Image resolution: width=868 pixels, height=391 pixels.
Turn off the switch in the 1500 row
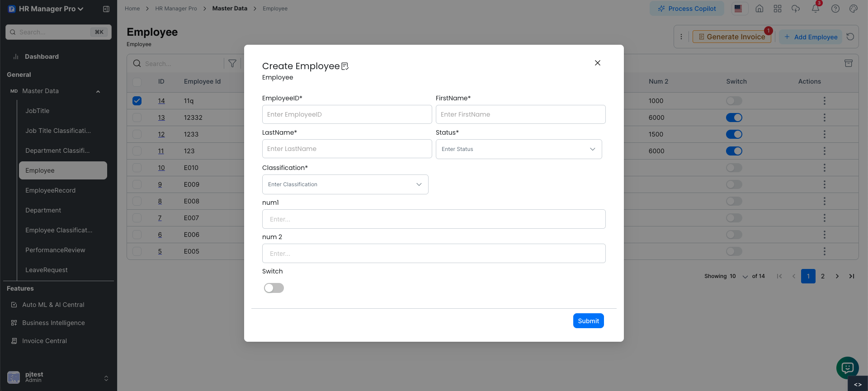734,134
